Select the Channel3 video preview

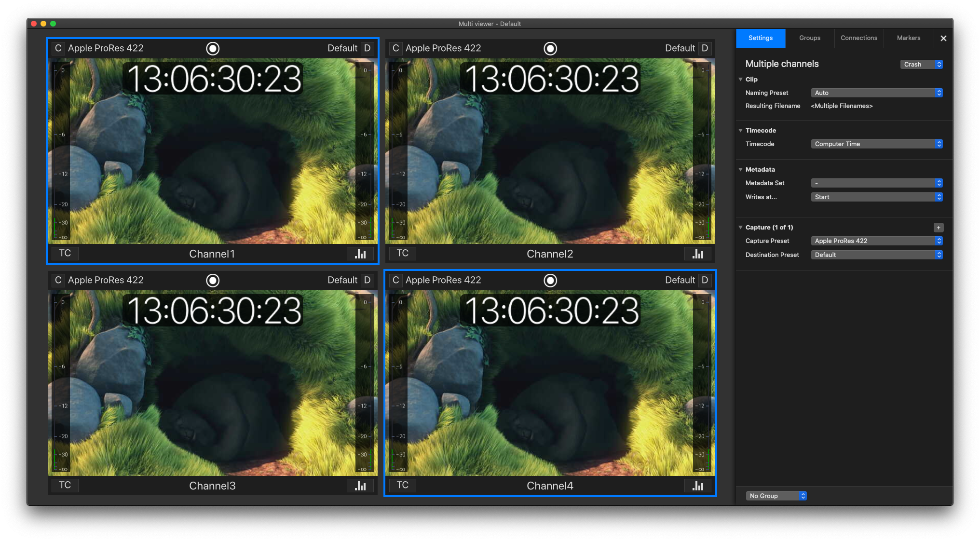click(213, 383)
